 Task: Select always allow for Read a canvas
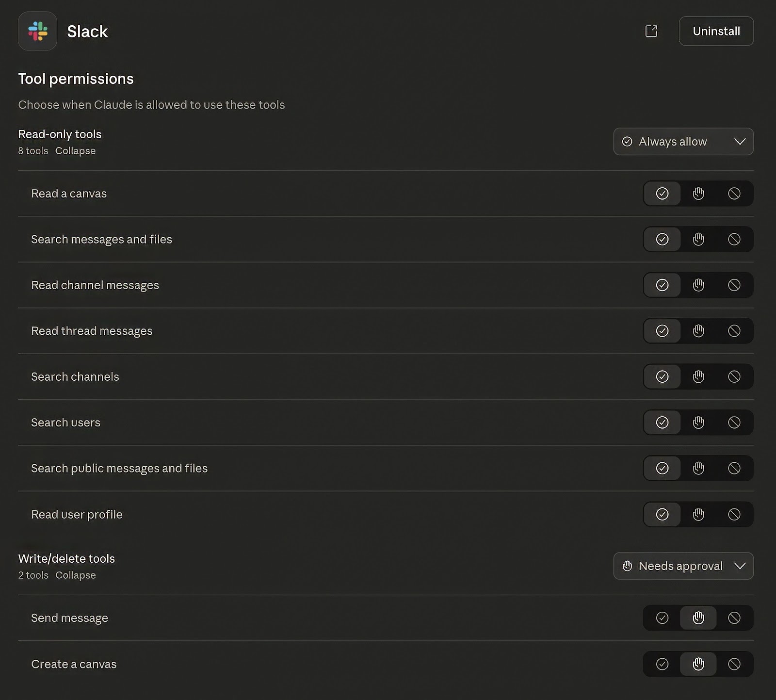pyautogui.click(x=662, y=194)
